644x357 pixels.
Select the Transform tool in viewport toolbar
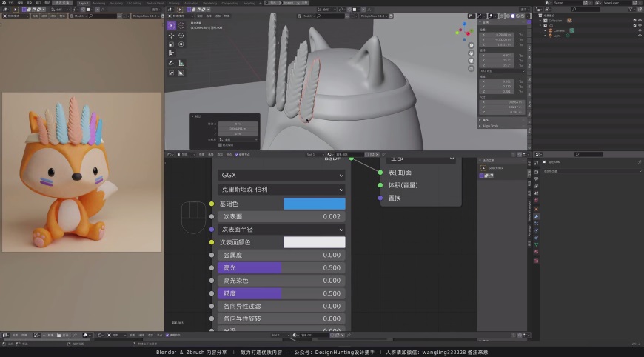pyautogui.click(x=181, y=44)
